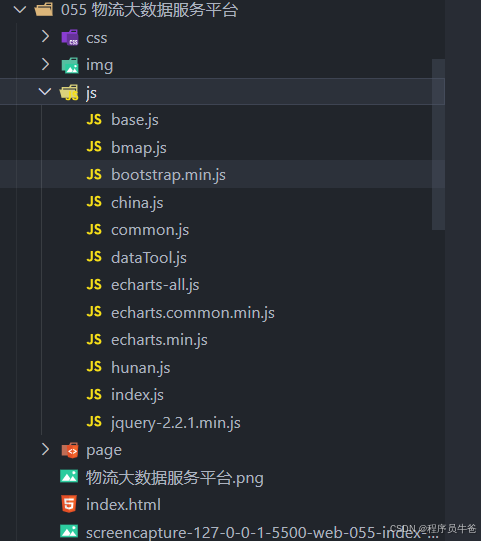Click JS icon beside jquery-2.2.1.min.js

point(94,422)
